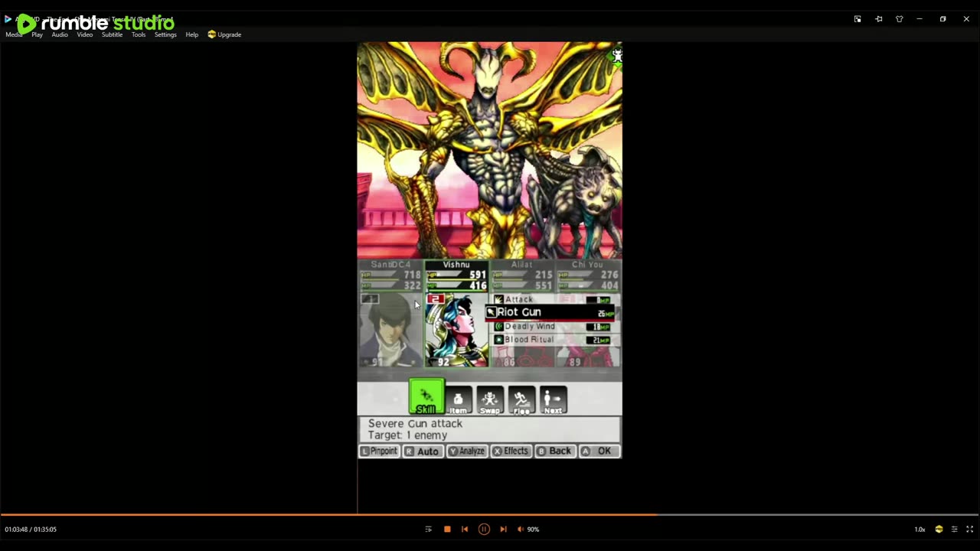Choose Deadly Wind skill

pyautogui.click(x=552, y=327)
